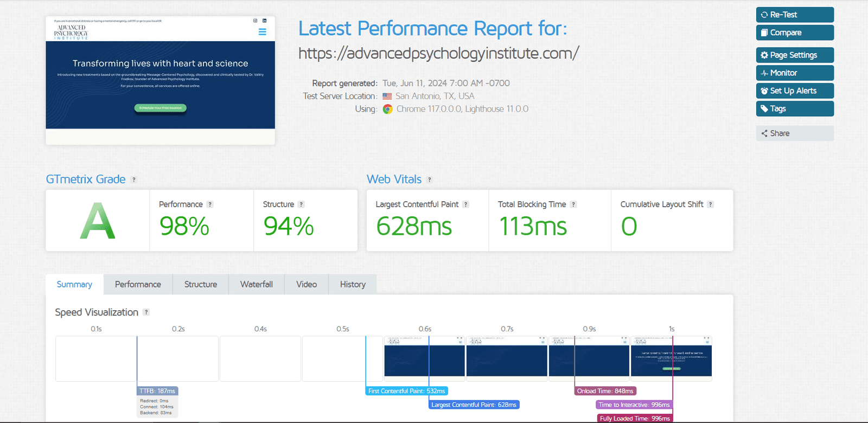868x423 pixels.
Task: Click the Cumulative Layout Shift help icon
Action: (x=711, y=204)
